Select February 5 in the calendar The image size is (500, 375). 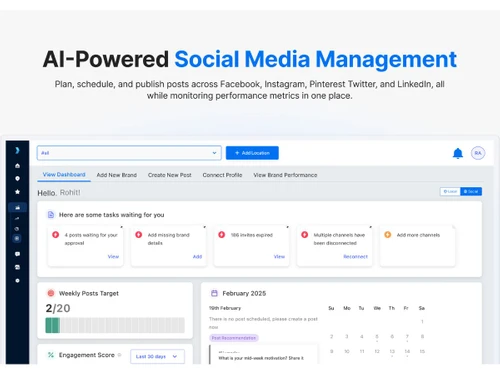tap(377, 337)
